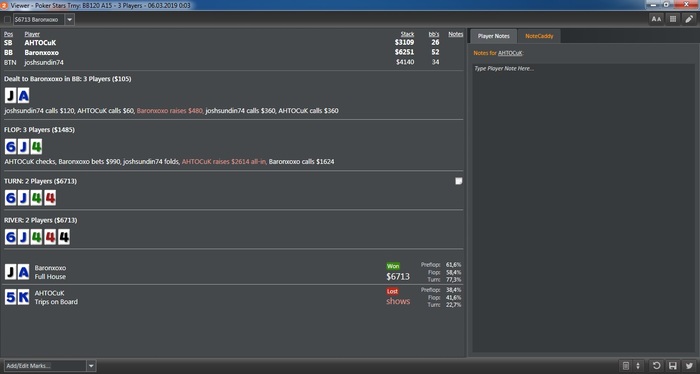Click the dealt Jack hole card

tap(10, 96)
